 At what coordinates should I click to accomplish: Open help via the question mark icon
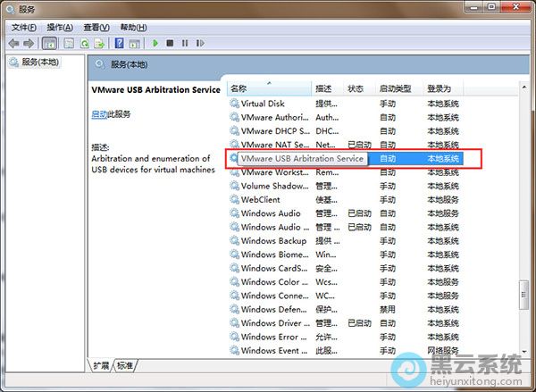tap(119, 43)
